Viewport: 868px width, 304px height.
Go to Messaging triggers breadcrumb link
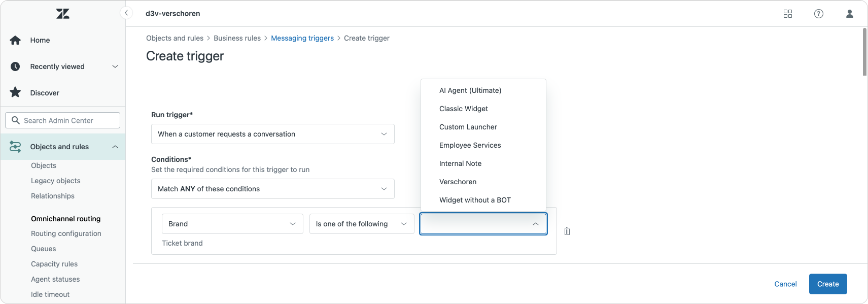[302, 38]
